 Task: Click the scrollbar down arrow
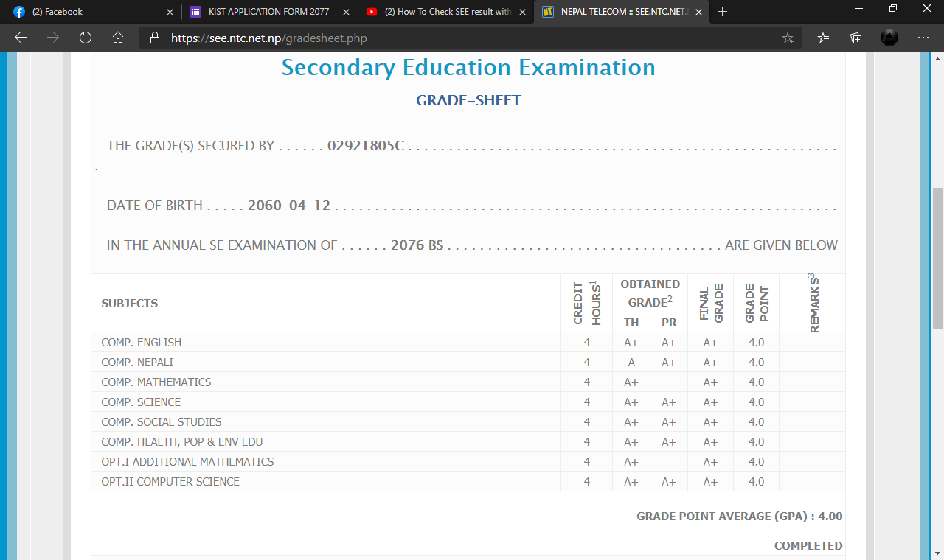[x=937, y=553]
